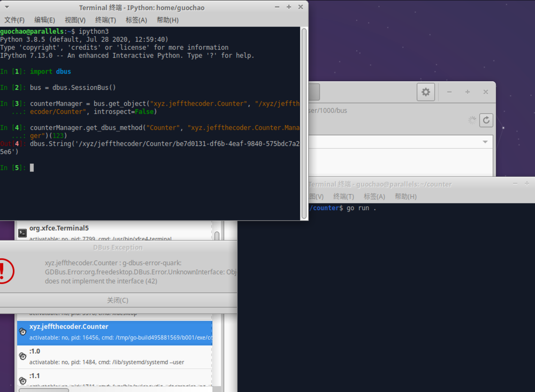The width and height of the screenshot is (535, 392).
Task: Open the gear settings menu in D-Feet window
Action: 426,92
